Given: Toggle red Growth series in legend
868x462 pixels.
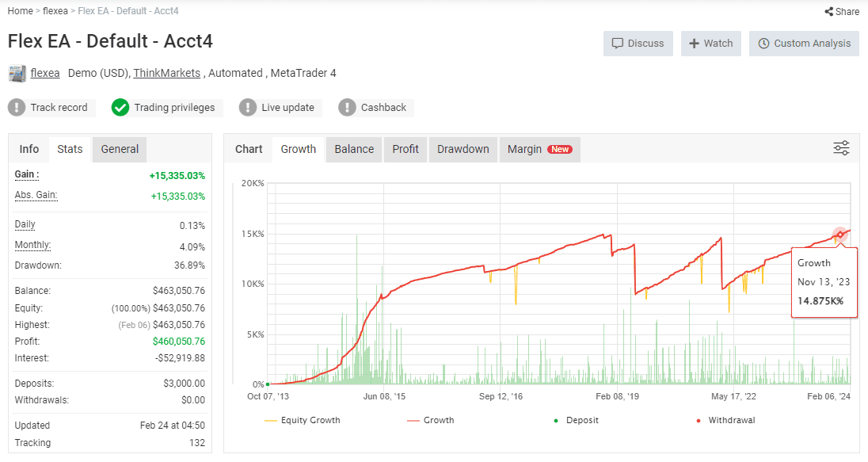Looking at the screenshot, I should pyautogui.click(x=431, y=420).
